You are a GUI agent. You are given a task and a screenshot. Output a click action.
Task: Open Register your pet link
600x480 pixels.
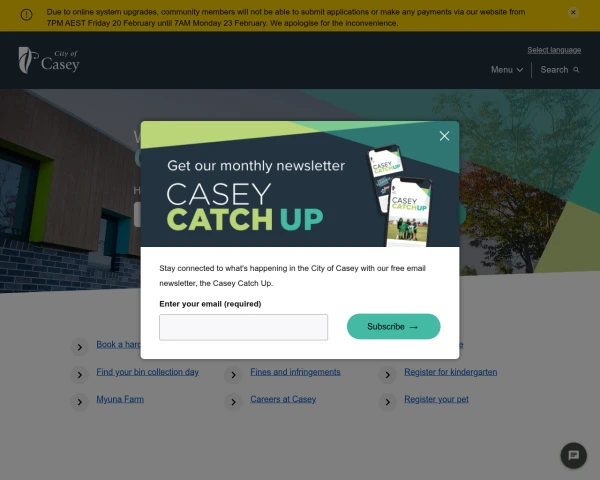[436, 399]
